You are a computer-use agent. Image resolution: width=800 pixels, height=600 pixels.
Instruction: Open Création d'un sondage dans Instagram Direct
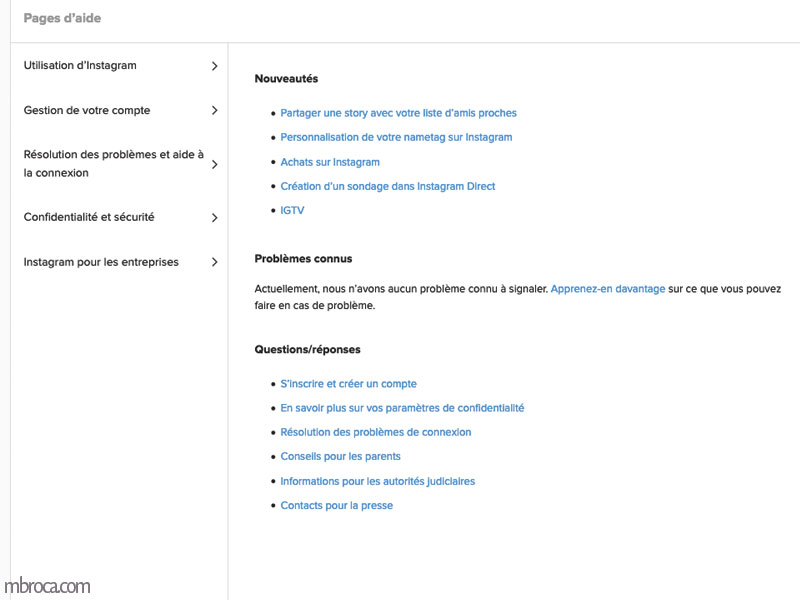coord(388,186)
